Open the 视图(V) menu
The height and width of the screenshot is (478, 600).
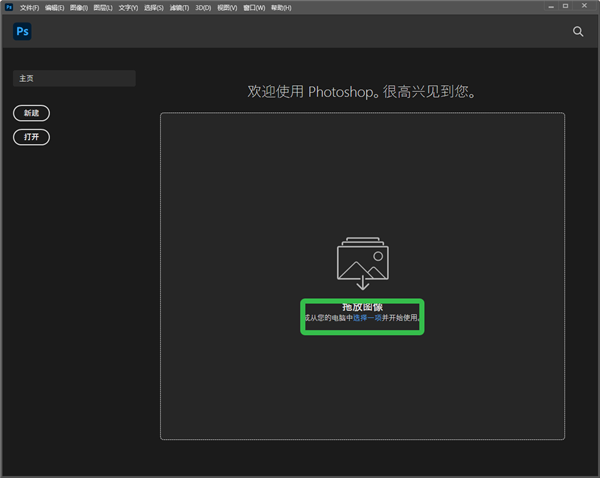coord(227,7)
